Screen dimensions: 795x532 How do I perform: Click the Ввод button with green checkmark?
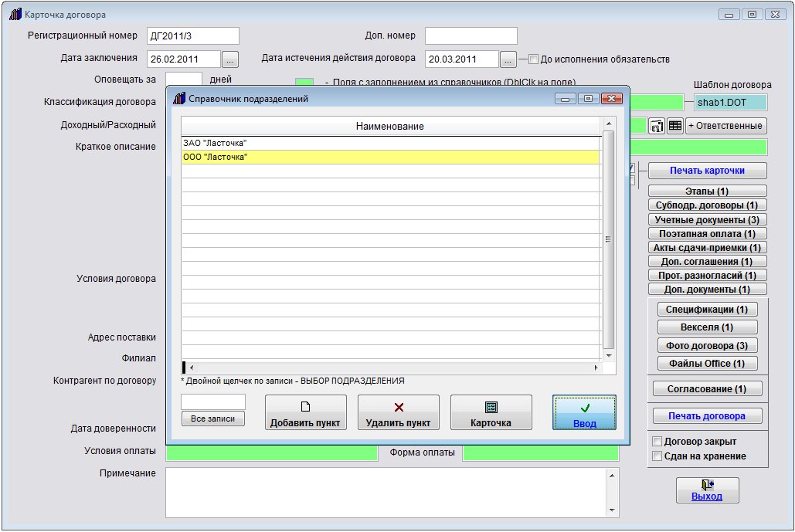(584, 412)
